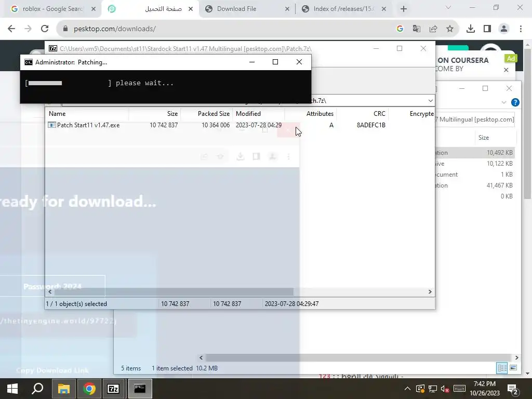This screenshot has width=532, height=399.
Task: Sort by Packed Size column
Action: click(x=207, y=114)
